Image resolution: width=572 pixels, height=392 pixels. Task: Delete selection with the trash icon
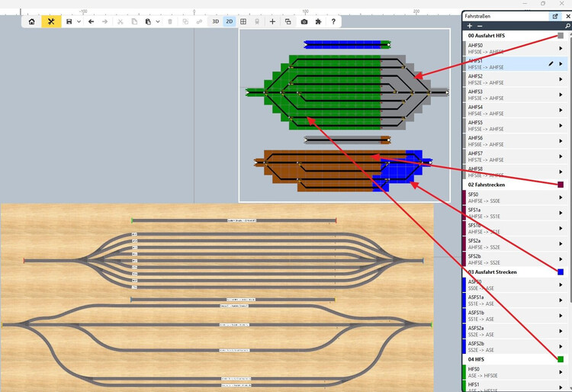170,21
